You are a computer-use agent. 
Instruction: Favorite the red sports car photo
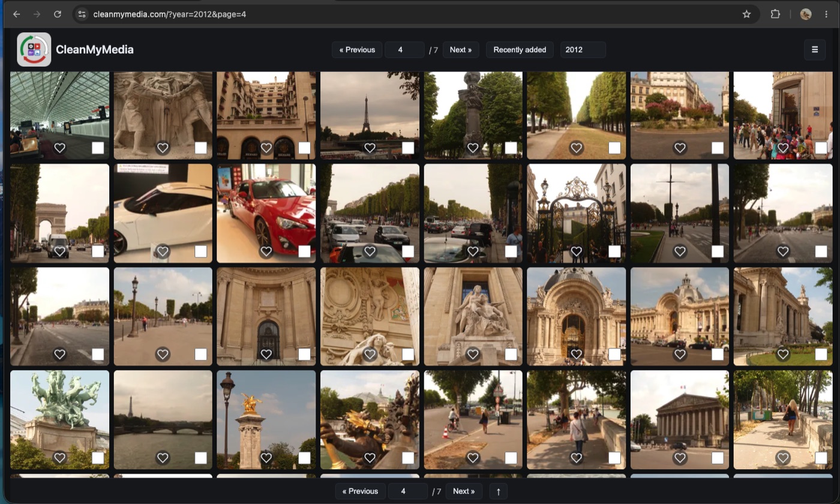coord(266,251)
